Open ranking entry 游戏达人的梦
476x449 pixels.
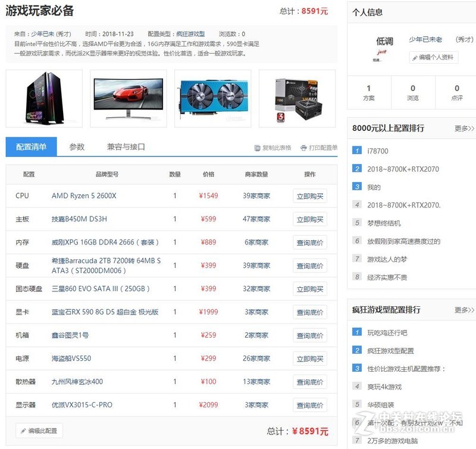point(387,259)
